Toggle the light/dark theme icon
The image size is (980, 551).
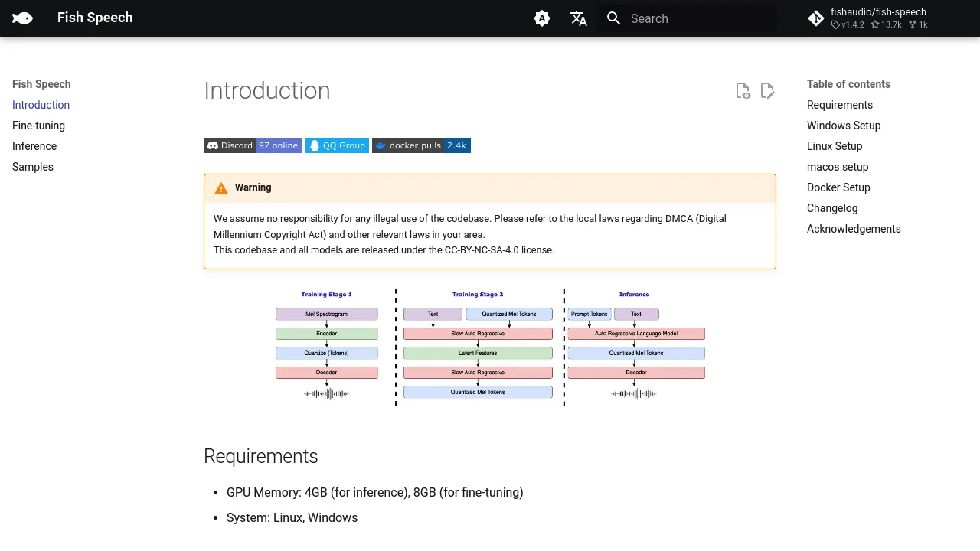tap(542, 18)
